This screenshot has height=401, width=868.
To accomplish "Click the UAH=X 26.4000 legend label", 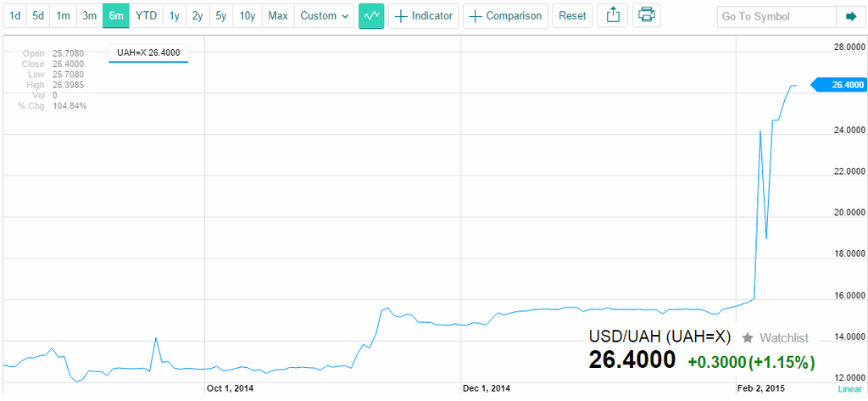I will pyautogui.click(x=148, y=53).
